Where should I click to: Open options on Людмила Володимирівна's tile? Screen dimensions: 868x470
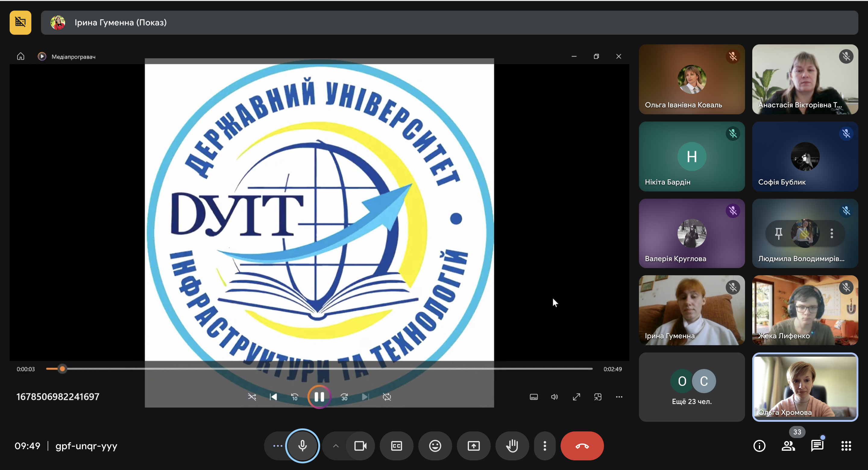[832, 233]
